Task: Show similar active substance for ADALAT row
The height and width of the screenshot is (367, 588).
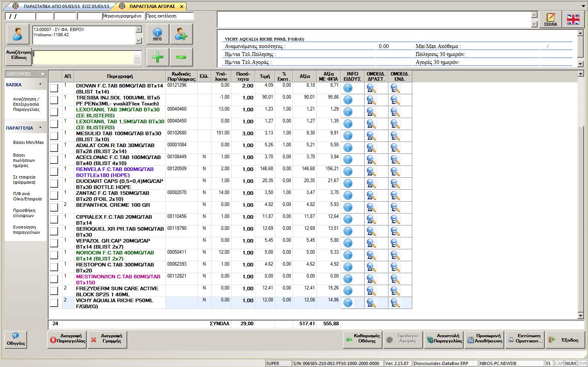Action: pos(371,148)
